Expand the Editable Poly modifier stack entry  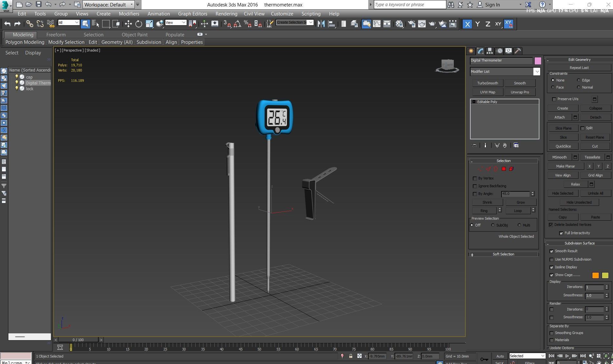tap(474, 102)
